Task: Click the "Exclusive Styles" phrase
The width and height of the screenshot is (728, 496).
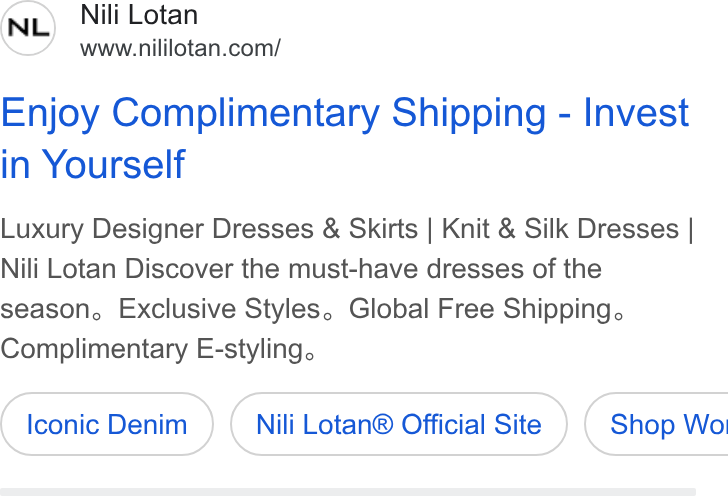Action: 220,309
